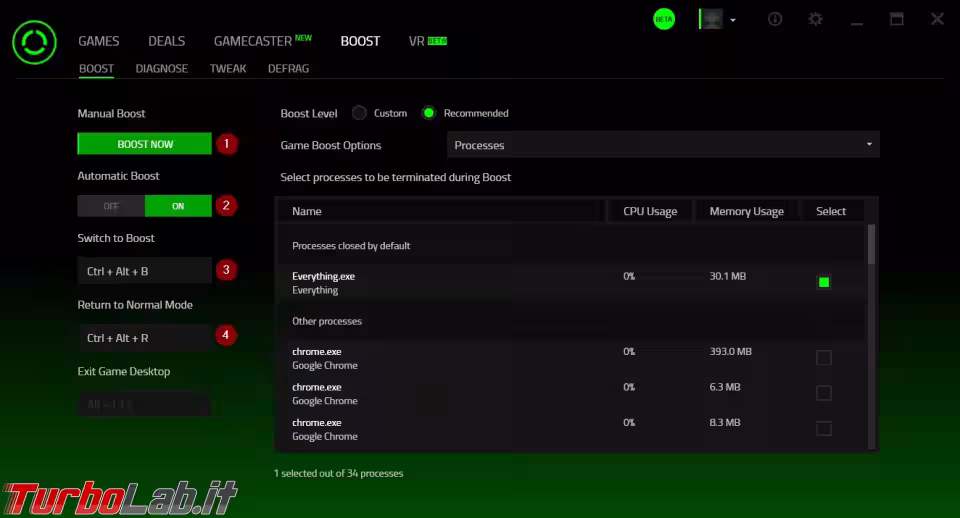Click 'Other processes' group header
Image resolution: width=960 pixels, height=518 pixels.
(327, 321)
